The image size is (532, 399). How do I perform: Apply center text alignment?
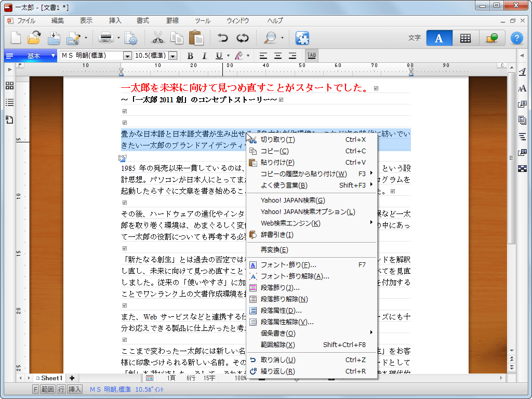click(x=278, y=56)
